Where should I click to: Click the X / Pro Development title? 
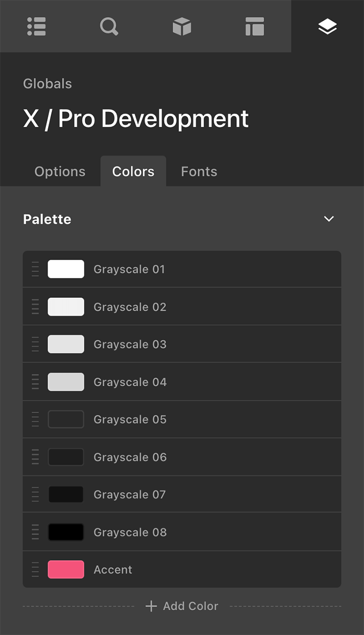tap(135, 119)
